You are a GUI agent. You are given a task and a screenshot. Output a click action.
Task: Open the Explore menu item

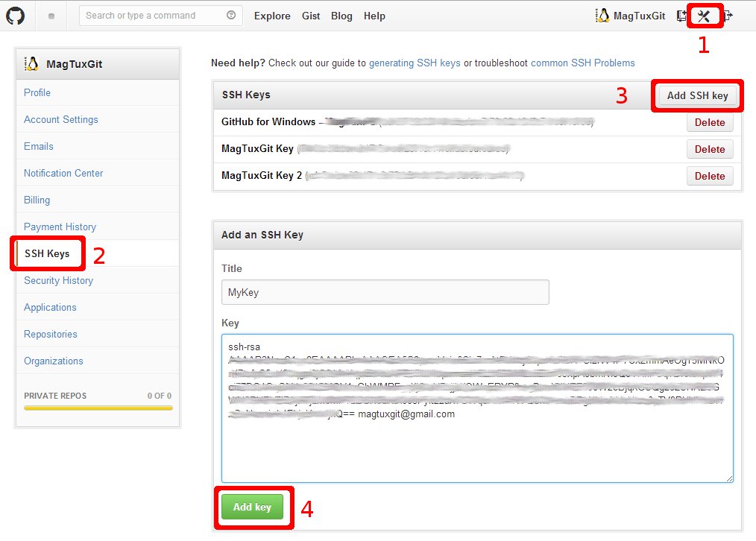click(272, 16)
